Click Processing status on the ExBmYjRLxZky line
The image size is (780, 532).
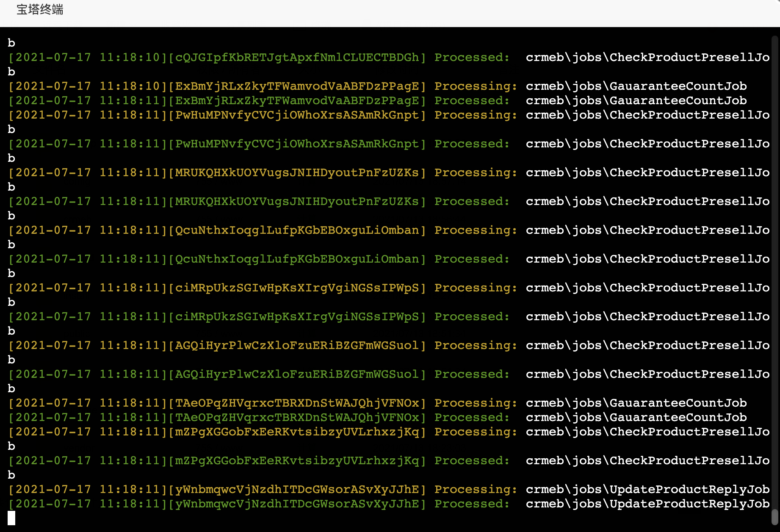[476, 86]
